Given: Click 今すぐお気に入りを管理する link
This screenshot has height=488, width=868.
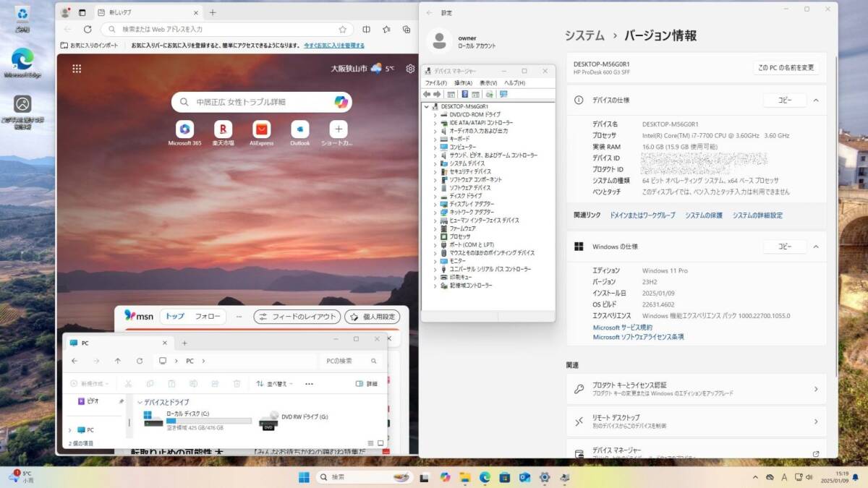Looking at the screenshot, I should 334,45.
